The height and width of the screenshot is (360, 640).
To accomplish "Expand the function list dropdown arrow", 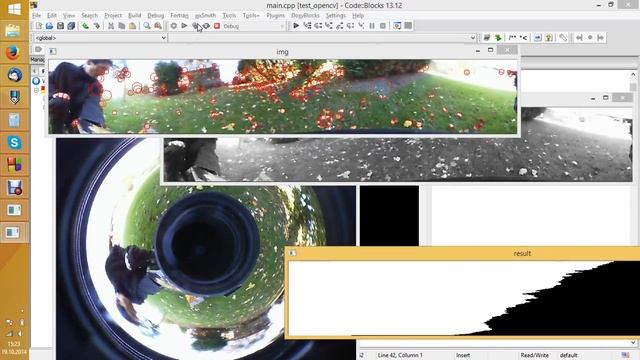I will pyautogui.click(x=473, y=38).
